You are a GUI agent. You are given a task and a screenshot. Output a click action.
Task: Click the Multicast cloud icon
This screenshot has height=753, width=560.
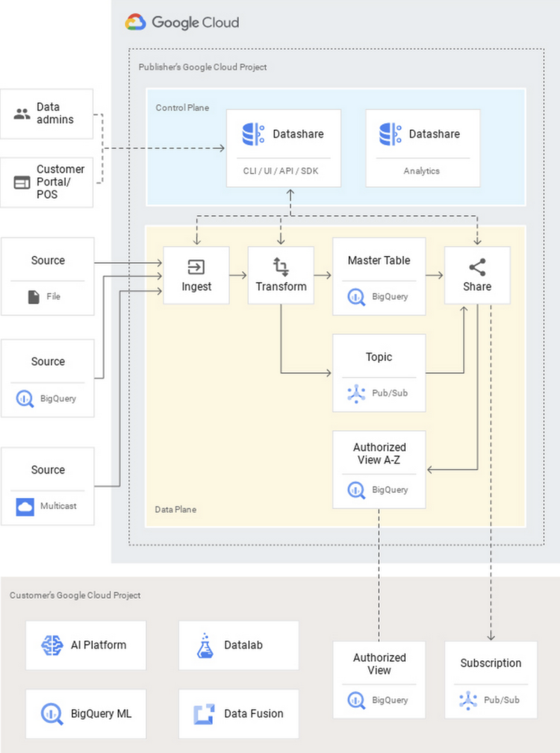(x=25, y=507)
